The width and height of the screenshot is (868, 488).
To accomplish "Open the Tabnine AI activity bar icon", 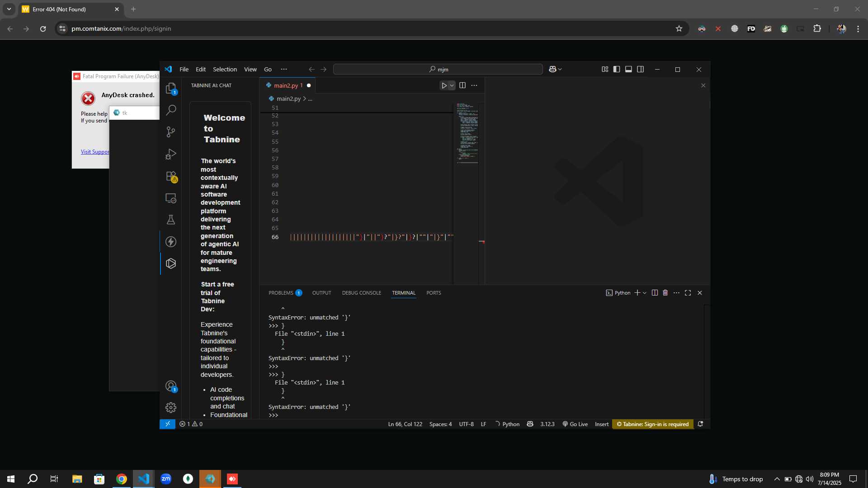I will [x=171, y=263].
